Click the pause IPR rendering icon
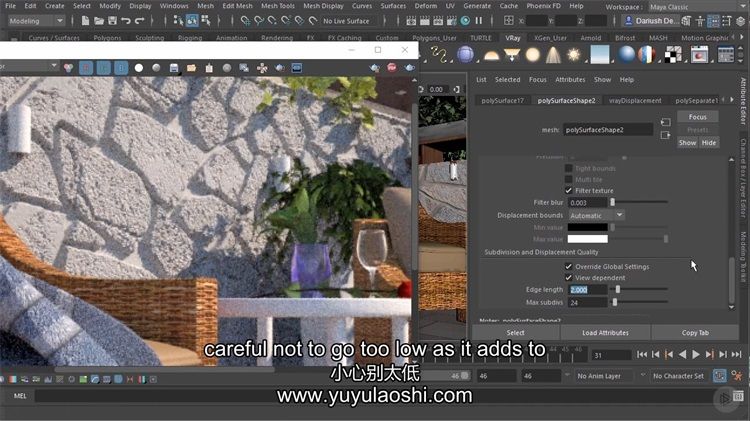The width and height of the screenshot is (750, 421). [x=479, y=21]
